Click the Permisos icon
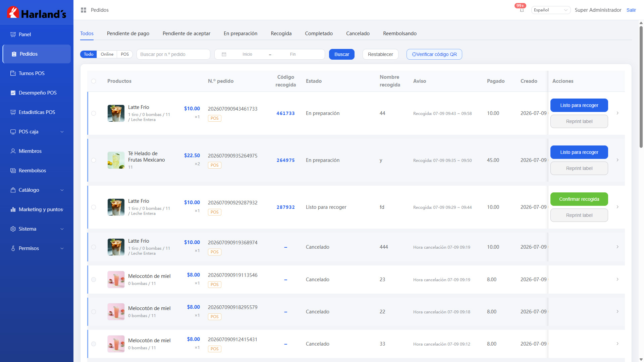The width and height of the screenshot is (644, 362). pyautogui.click(x=13, y=248)
